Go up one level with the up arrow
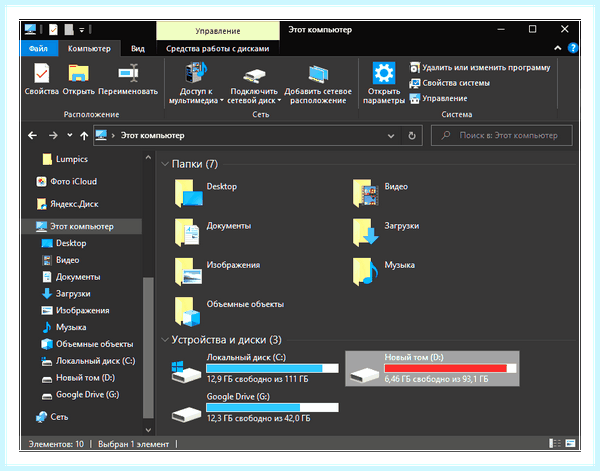 click(84, 135)
